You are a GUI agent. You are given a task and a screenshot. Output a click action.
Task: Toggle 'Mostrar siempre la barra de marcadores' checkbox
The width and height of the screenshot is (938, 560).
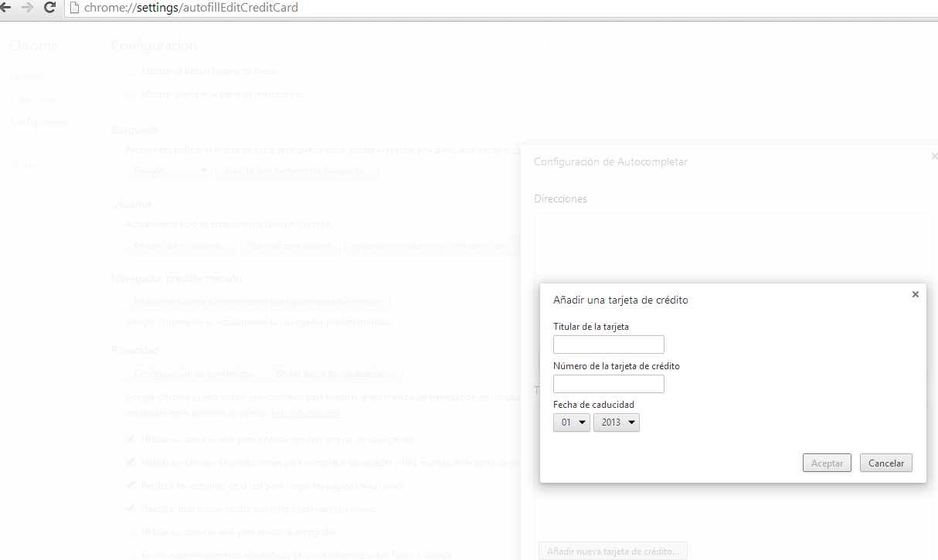131,94
